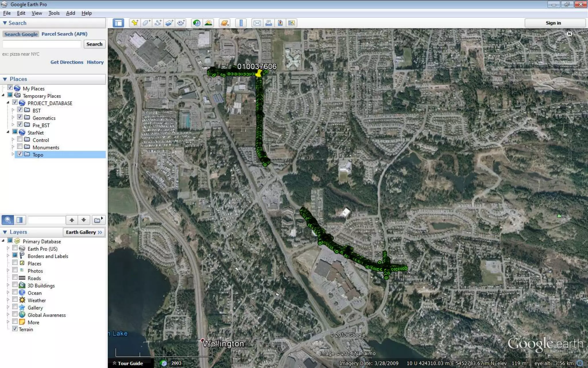
Task: Expand the Geomatics folder
Action: click(13, 118)
